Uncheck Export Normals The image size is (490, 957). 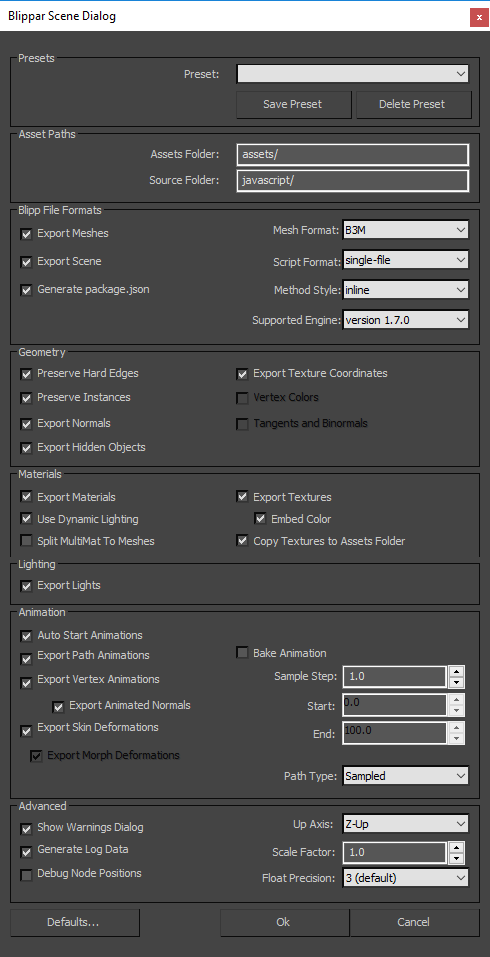(x=26, y=424)
